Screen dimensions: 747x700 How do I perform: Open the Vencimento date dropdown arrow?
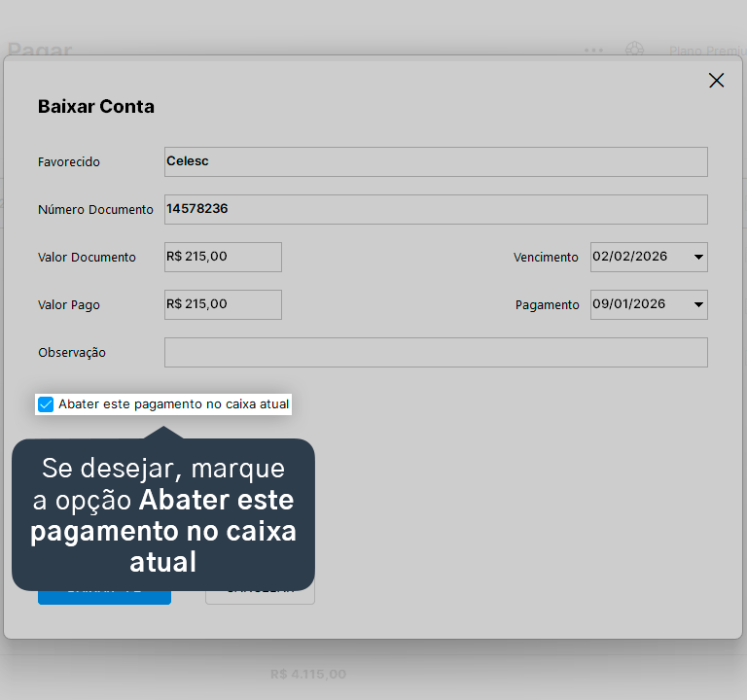698,257
